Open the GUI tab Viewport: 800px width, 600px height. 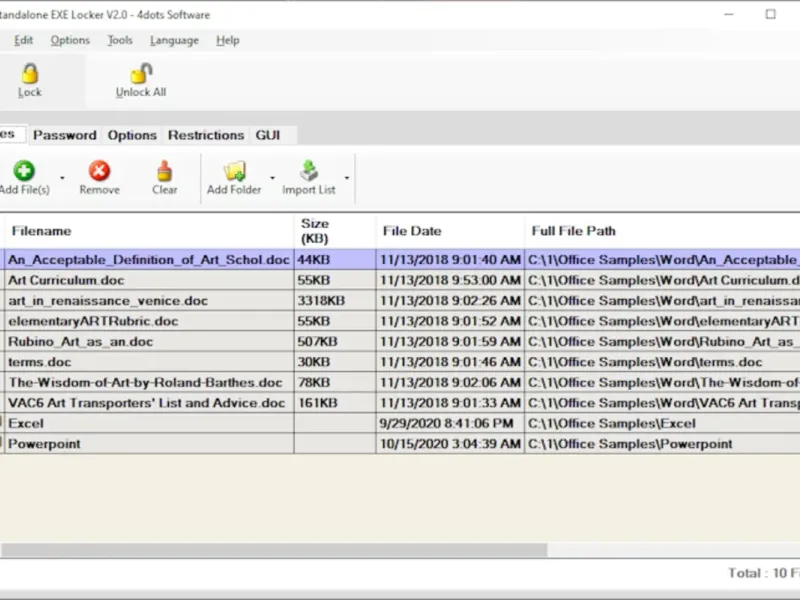267,135
